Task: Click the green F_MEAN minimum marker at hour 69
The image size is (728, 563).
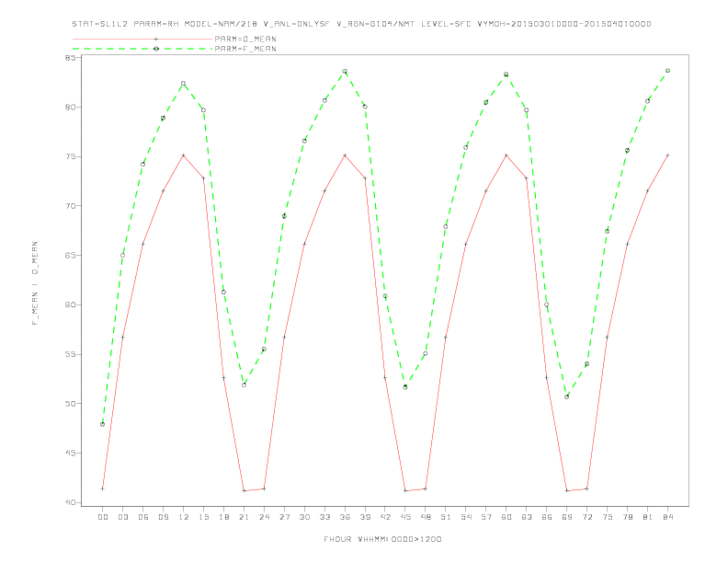Action: point(567,396)
